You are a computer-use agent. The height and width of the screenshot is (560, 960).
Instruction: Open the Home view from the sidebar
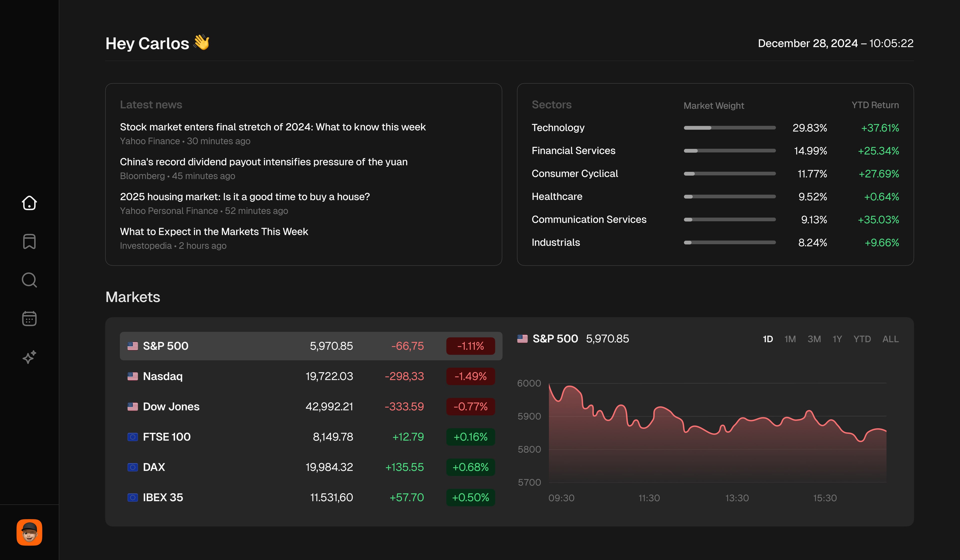click(x=29, y=203)
